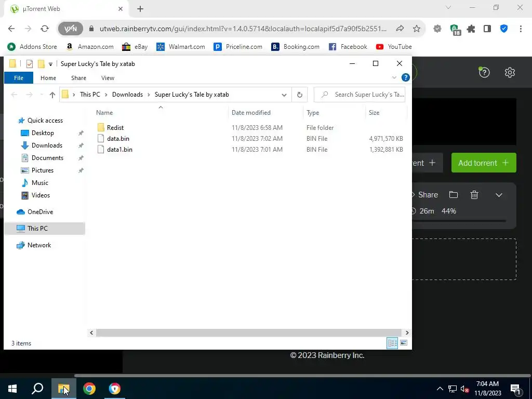
Task: Open the File ribbon tab
Action: tap(19, 78)
